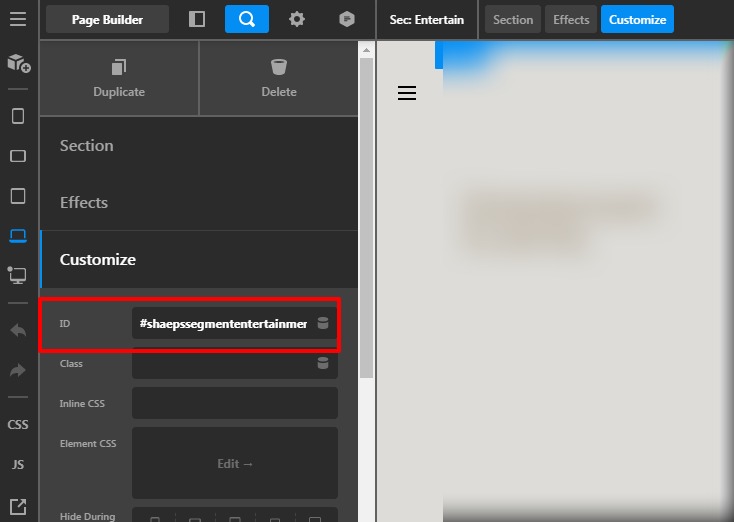
Task: Switch to the Effects tab in top breadcrumb bar
Action: point(571,19)
